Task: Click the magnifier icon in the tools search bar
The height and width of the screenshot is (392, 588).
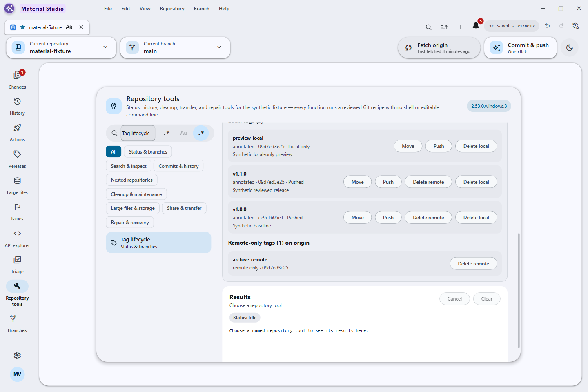Action: (x=114, y=133)
